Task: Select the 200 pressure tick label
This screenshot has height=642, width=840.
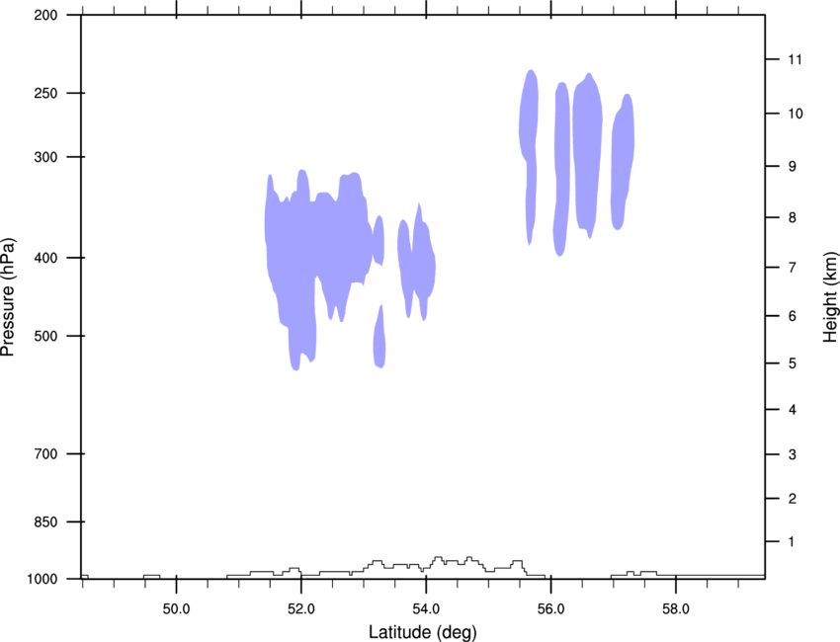Action: (45, 15)
